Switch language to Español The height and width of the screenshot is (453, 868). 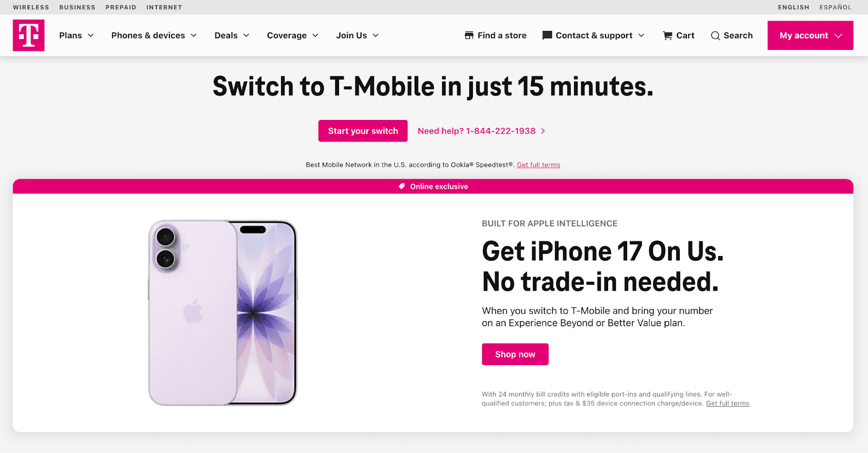[x=835, y=7]
